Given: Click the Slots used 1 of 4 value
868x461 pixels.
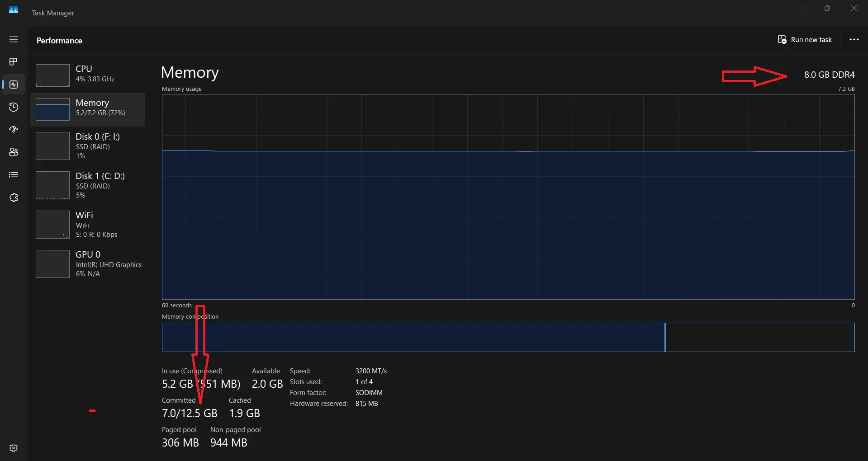Looking at the screenshot, I should tap(364, 382).
